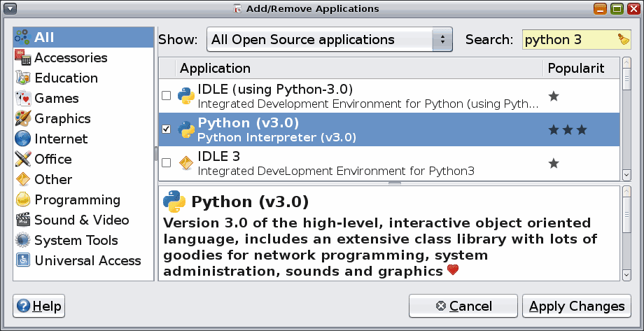Check the IDLE 3 checkbox
Viewport: 644px width, 331px height.
(x=167, y=163)
